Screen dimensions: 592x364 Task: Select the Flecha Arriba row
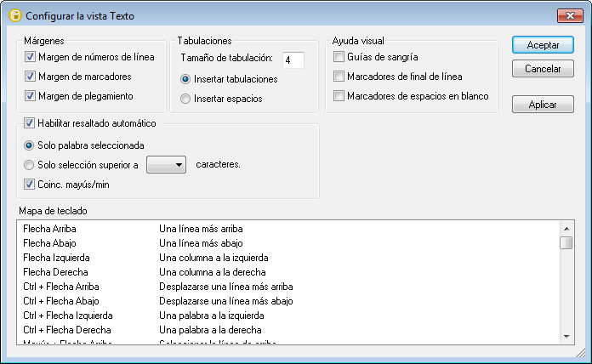[288, 229]
